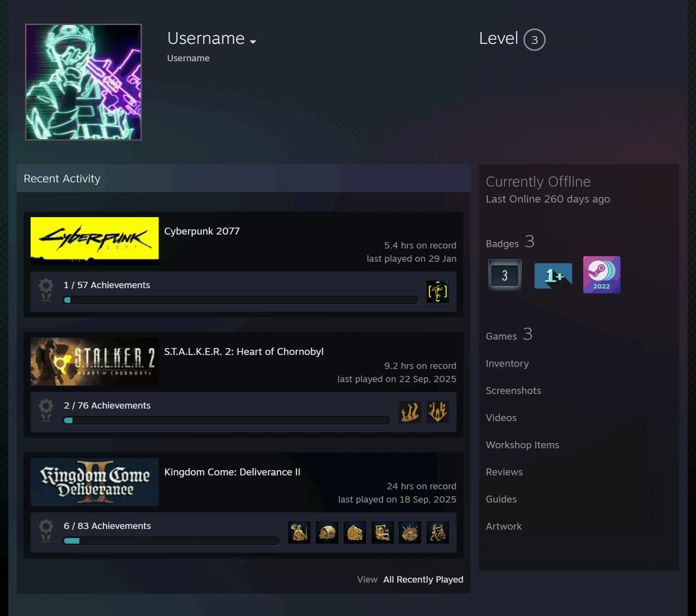
Task: Open the Cyberpunk 2077 unlocked achievement icon
Action: (438, 292)
